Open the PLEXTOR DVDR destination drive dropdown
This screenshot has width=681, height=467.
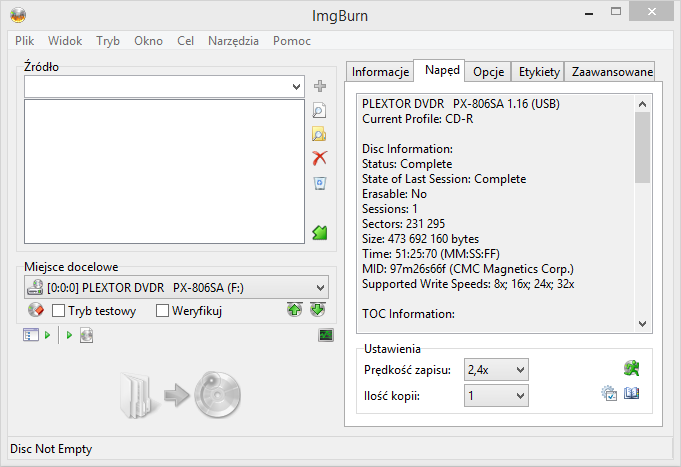point(176,287)
